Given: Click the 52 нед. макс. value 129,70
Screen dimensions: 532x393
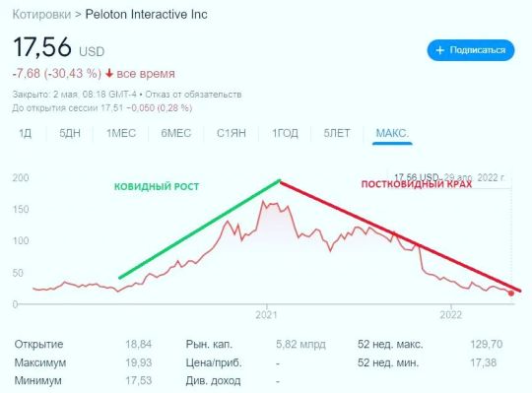Looking at the screenshot, I should [x=487, y=345].
